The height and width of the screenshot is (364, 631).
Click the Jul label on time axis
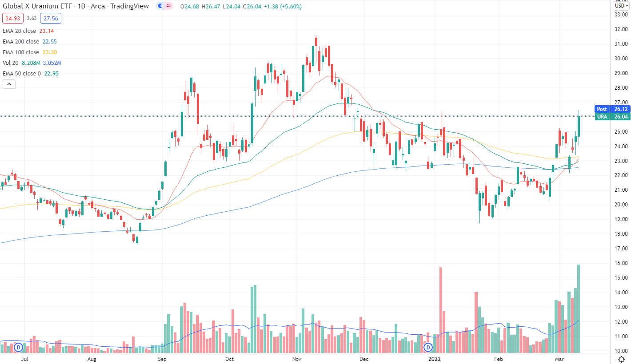tap(25, 359)
